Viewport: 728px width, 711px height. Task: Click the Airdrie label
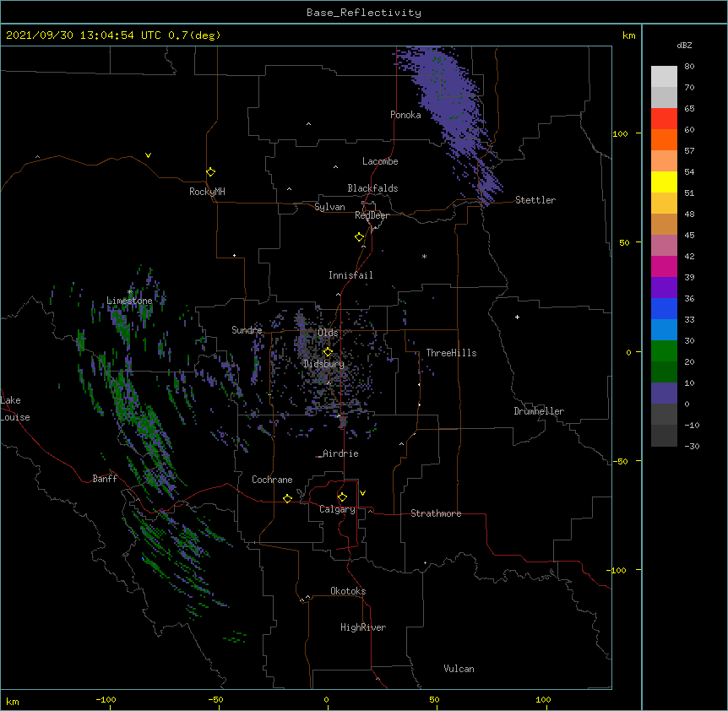(340, 453)
